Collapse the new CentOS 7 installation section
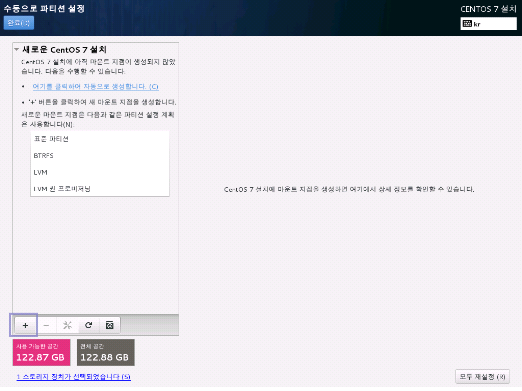The height and width of the screenshot is (391, 522). [16, 50]
